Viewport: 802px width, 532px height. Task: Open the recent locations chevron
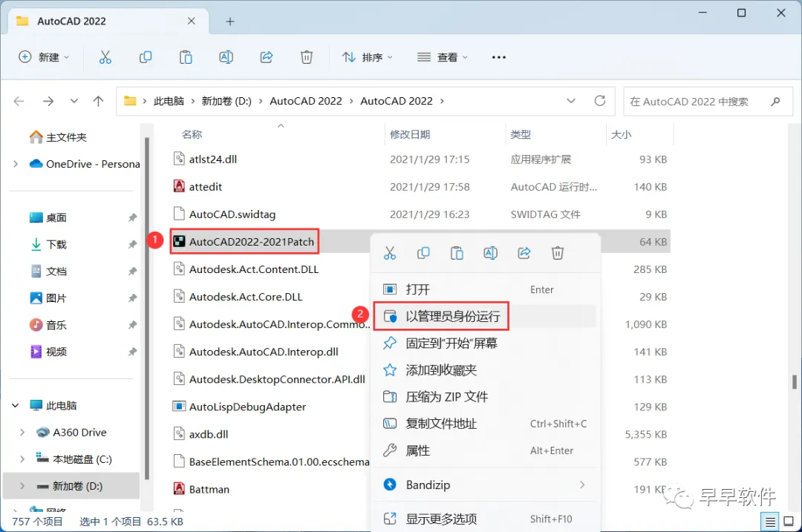click(x=74, y=101)
